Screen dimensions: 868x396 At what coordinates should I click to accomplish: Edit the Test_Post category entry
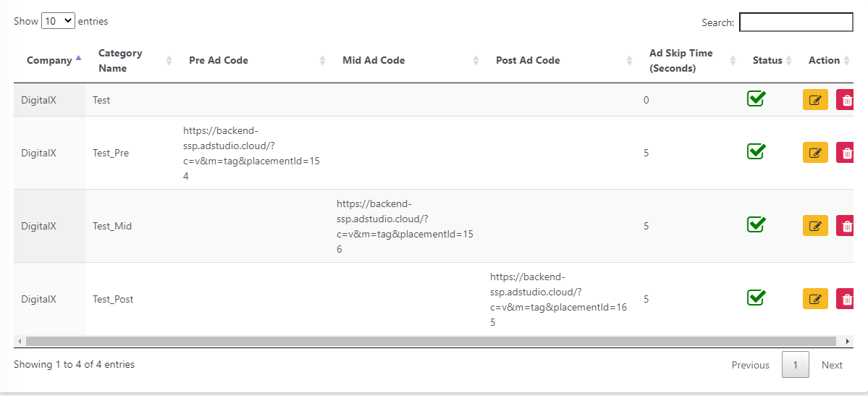pyautogui.click(x=815, y=299)
